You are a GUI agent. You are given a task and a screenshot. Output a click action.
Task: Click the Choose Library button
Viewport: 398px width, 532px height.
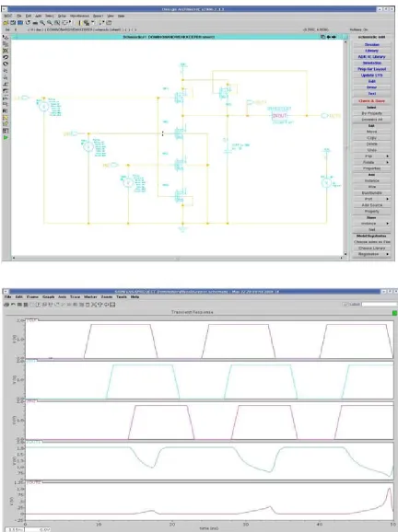point(371,248)
